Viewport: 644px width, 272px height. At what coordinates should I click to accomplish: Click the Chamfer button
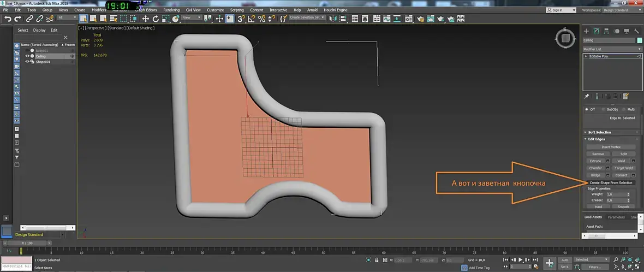[x=595, y=168]
